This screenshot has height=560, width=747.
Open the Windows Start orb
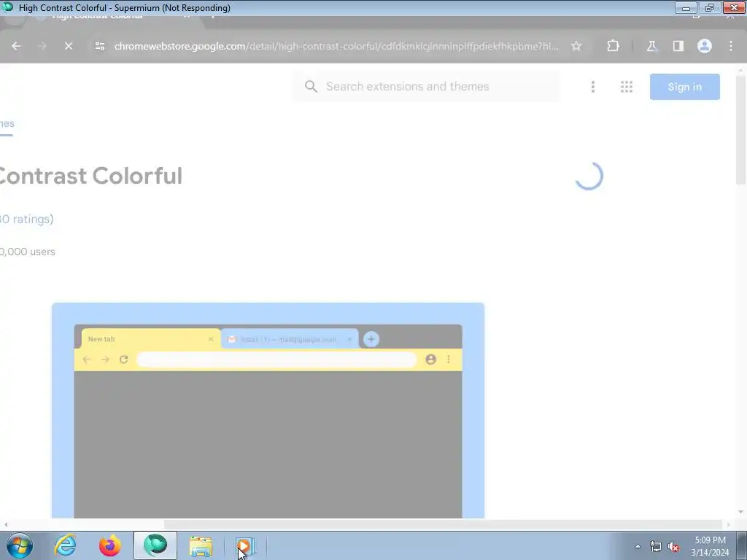point(20,545)
